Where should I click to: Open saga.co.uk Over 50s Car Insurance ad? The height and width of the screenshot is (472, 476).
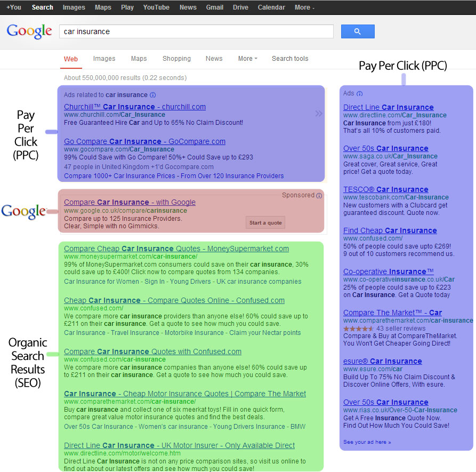pyautogui.click(x=385, y=148)
